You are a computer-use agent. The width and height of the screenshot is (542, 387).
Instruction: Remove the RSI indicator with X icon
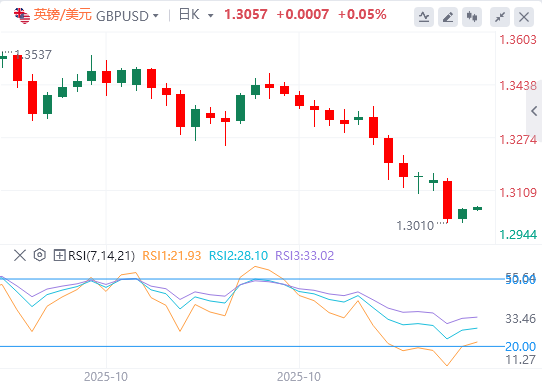pyautogui.click(x=20, y=256)
